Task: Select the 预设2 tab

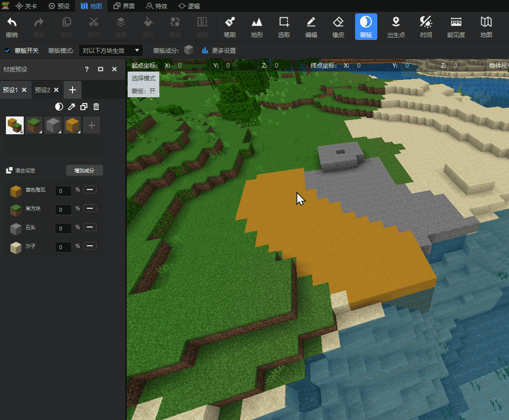Action: [42, 90]
